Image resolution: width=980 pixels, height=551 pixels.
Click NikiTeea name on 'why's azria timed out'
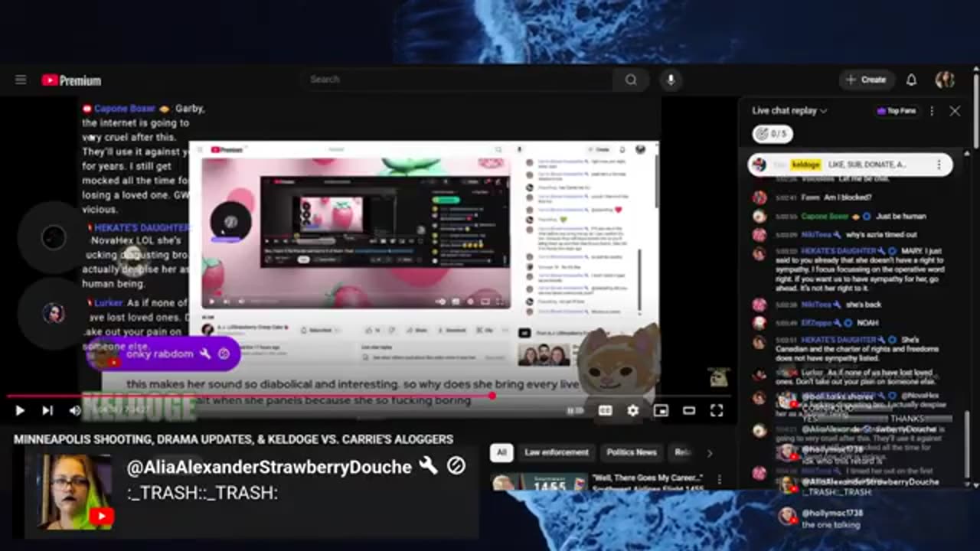[x=817, y=234]
